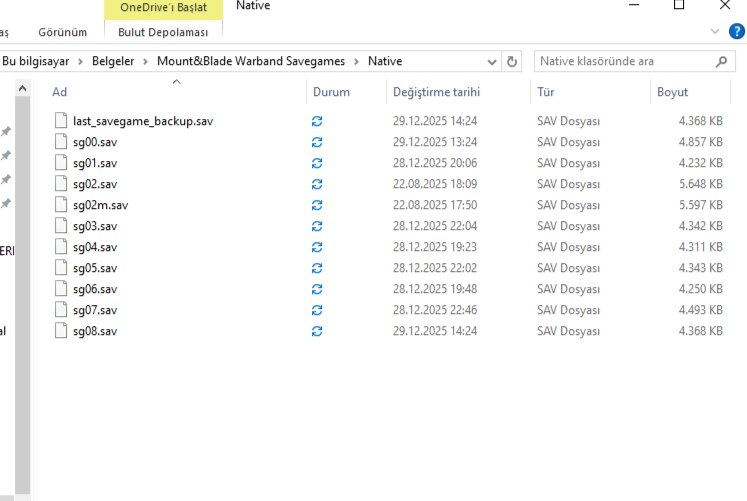Click the size value 4.857 KB

pos(701,142)
